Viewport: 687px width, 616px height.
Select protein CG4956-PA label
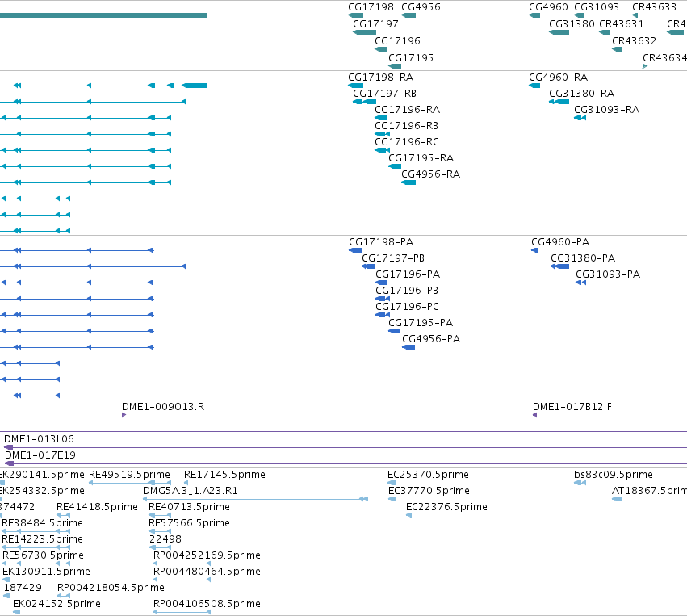(431, 338)
